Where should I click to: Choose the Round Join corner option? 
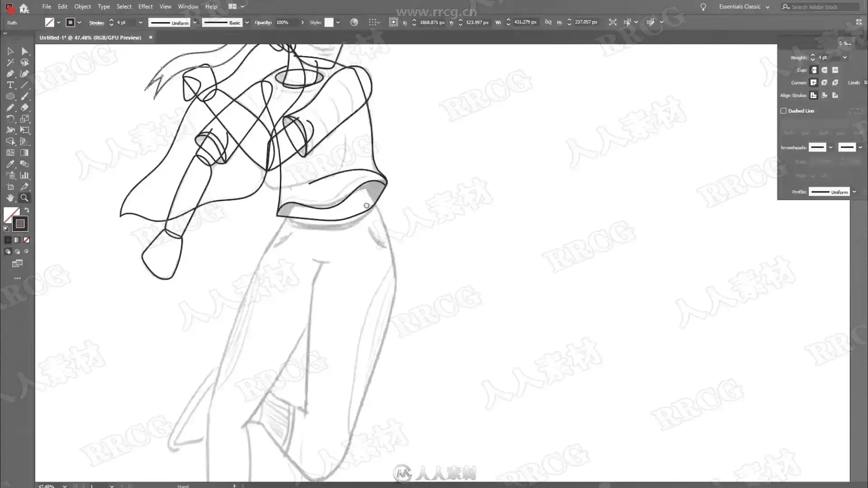click(824, 83)
